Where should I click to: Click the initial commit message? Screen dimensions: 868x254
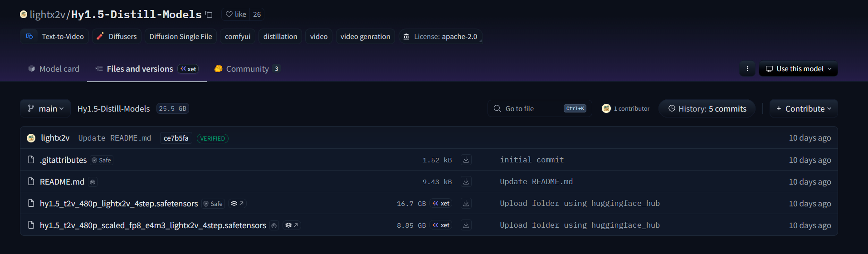tap(532, 160)
